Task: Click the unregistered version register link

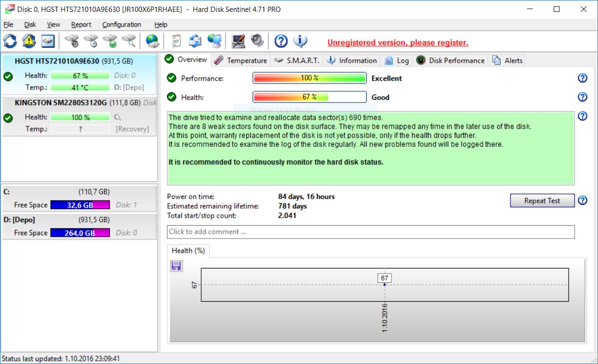Action: click(398, 43)
